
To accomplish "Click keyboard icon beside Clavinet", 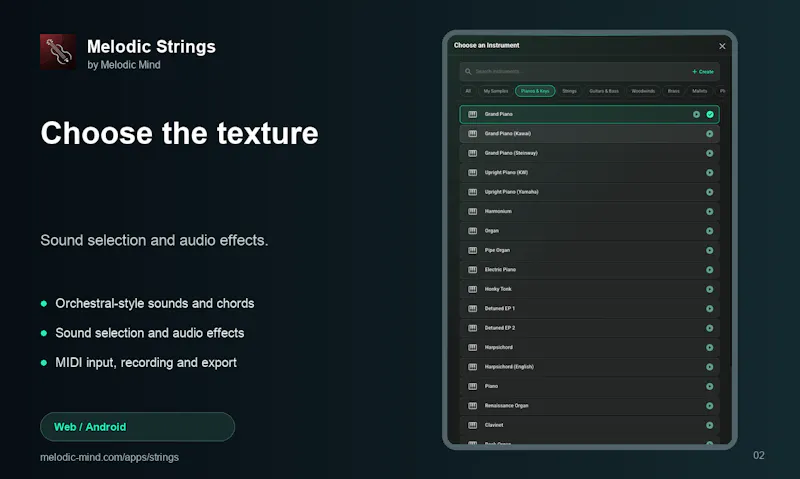I will pos(472,425).
